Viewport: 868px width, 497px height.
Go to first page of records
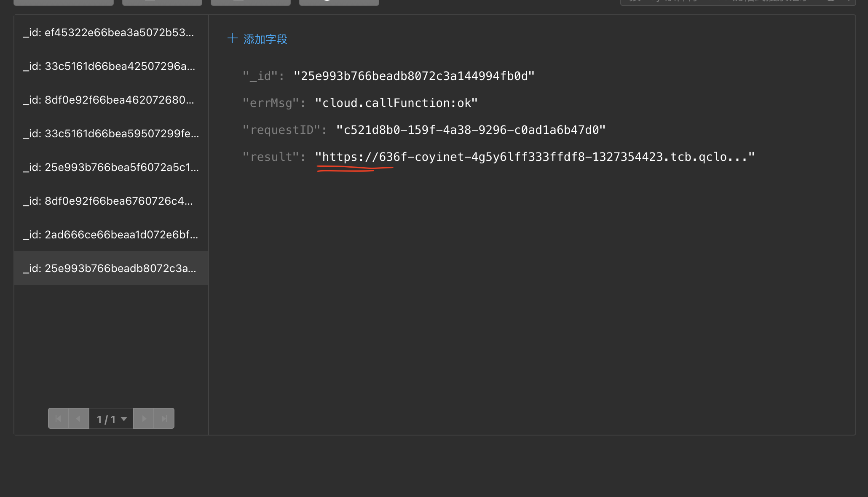tap(58, 419)
